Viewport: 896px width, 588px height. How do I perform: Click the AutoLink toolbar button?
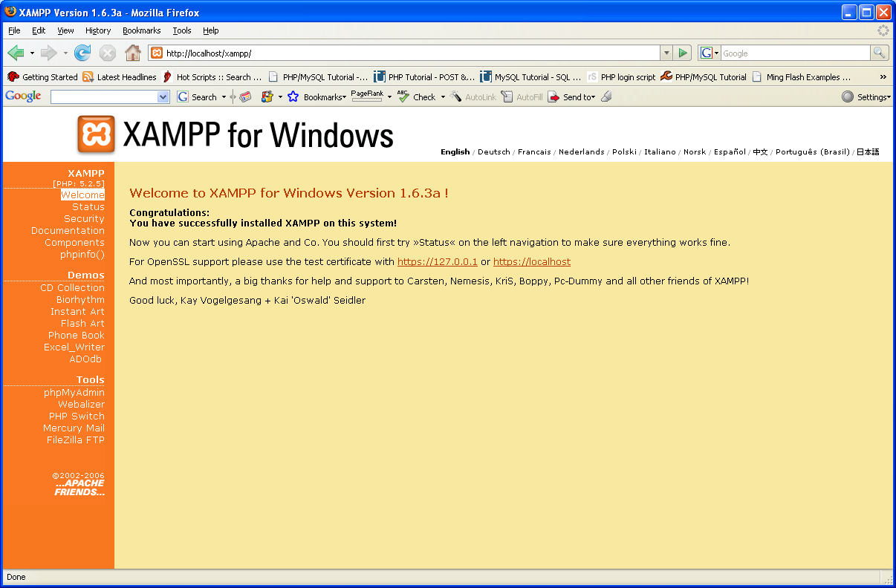(473, 97)
